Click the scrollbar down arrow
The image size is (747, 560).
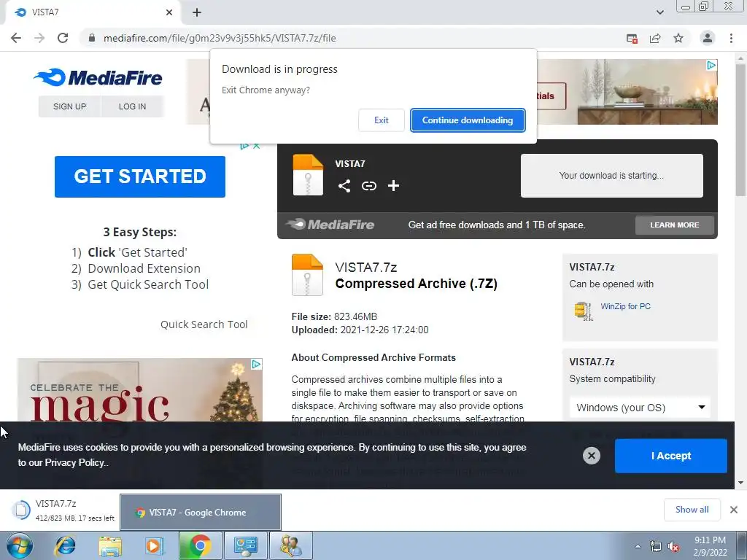coord(740,483)
